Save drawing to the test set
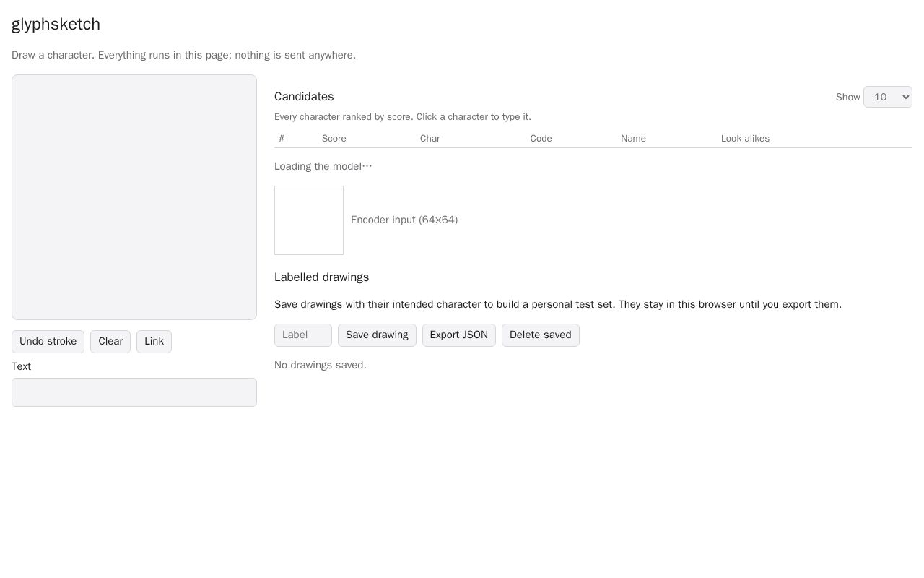The height and width of the screenshot is (578, 924). (x=377, y=335)
